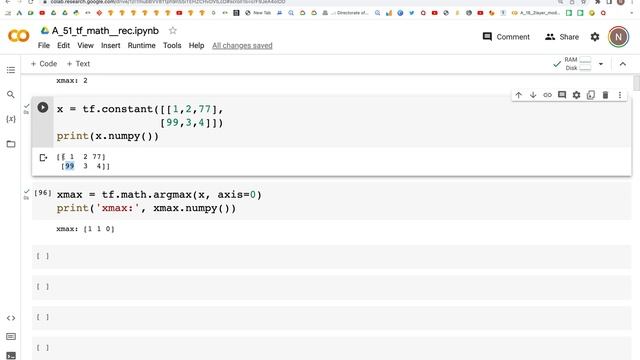The image size is (640, 360).
Task: Click into the argmax code cell
Action: pyautogui.click(x=342, y=202)
